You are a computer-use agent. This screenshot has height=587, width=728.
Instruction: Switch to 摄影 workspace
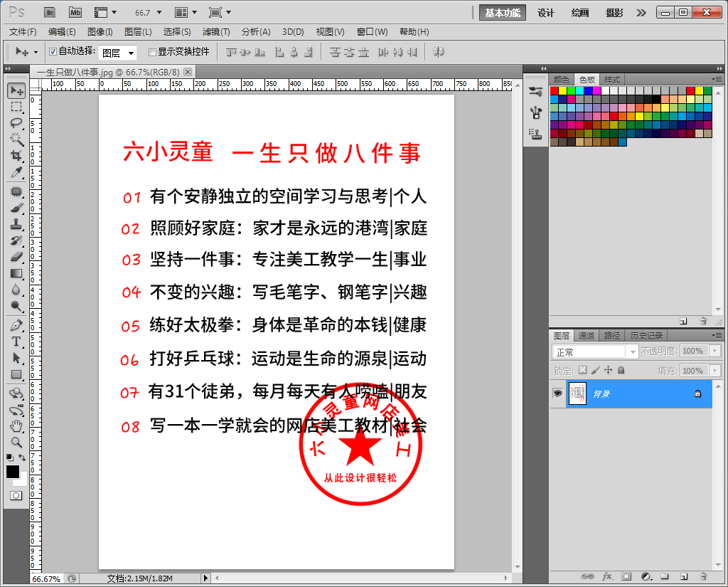coord(614,13)
